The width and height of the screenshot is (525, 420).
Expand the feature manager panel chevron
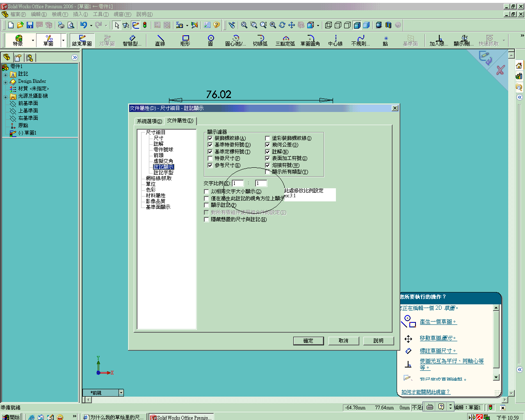pyautogui.click(x=75, y=57)
